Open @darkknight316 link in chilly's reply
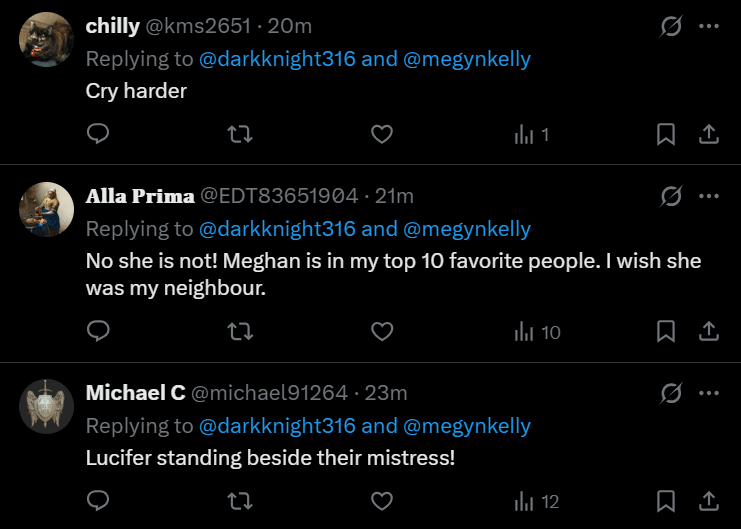Image resolution: width=741 pixels, height=529 pixels. (x=277, y=59)
